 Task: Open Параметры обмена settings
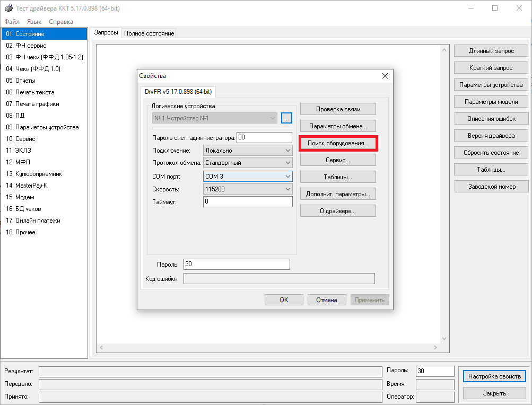pos(338,126)
